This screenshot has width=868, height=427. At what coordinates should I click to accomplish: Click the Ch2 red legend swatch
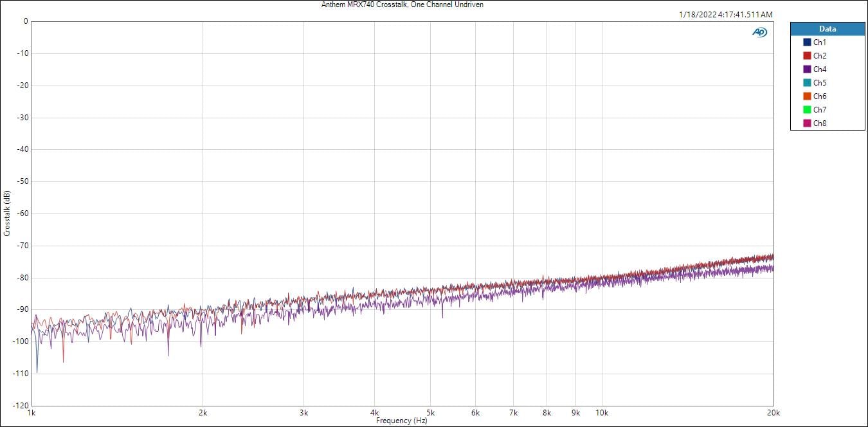click(807, 56)
